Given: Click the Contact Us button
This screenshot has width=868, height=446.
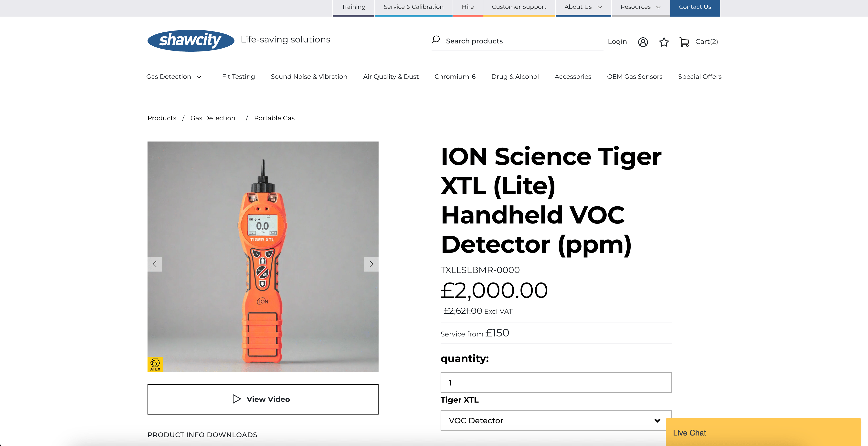Looking at the screenshot, I should pyautogui.click(x=695, y=7).
